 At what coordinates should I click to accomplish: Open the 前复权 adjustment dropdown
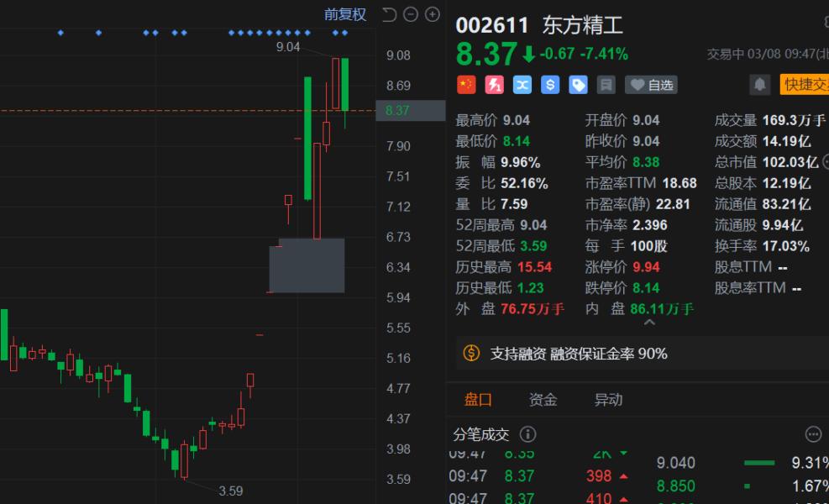pyautogui.click(x=344, y=14)
